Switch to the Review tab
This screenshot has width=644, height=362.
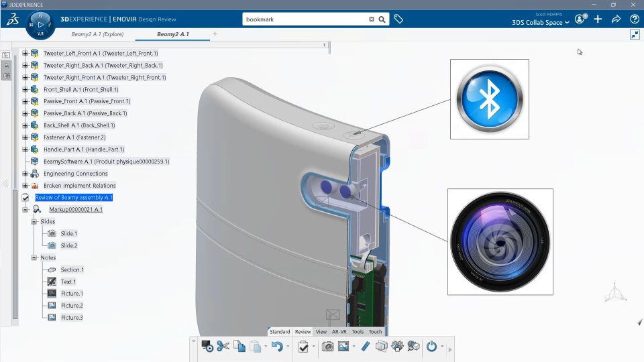pyautogui.click(x=303, y=332)
